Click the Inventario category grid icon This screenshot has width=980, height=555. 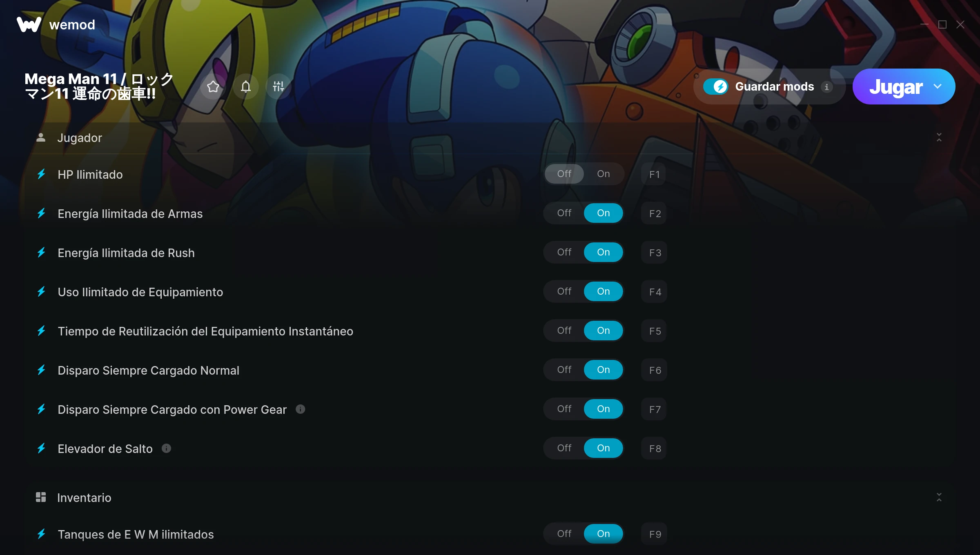point(41,497)
